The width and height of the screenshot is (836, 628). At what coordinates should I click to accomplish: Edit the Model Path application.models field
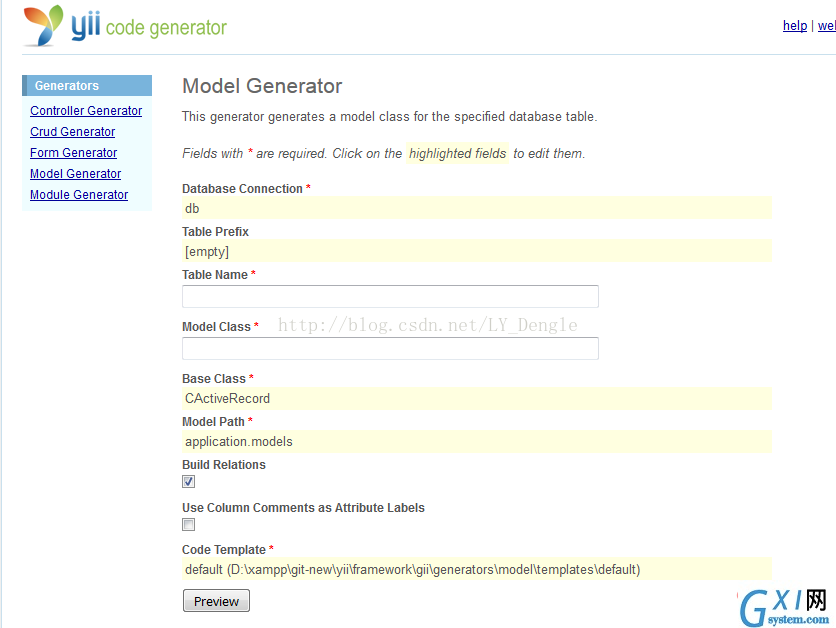[477, 441]
